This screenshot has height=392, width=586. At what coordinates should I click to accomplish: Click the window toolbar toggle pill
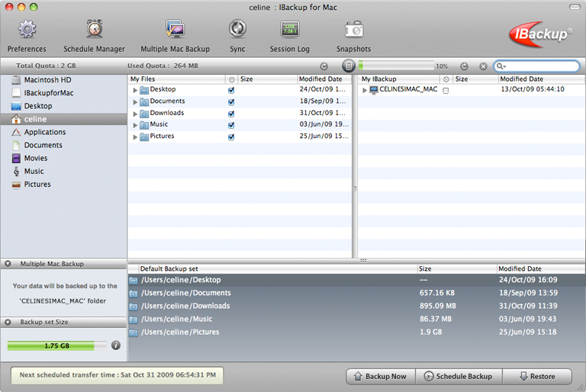tap(575, 7)
